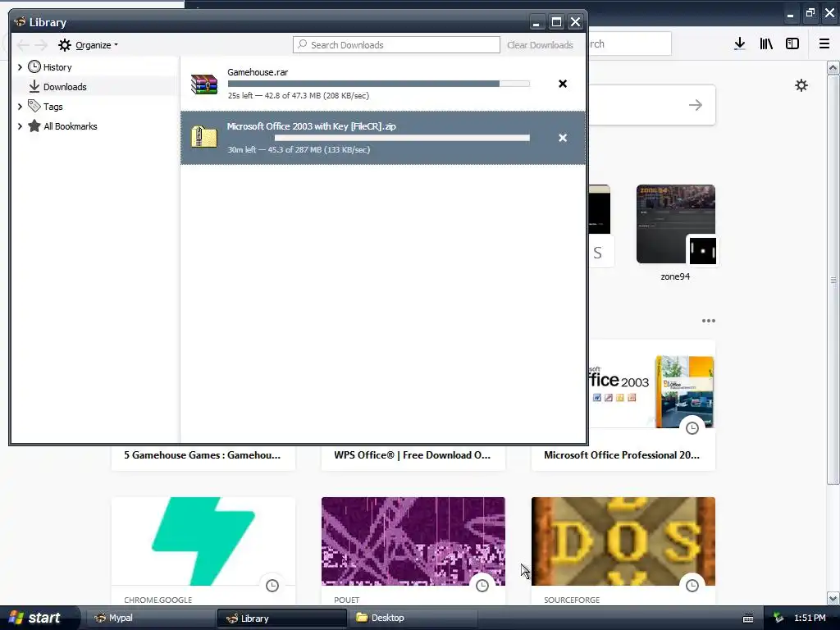Image resolution: width=840 pixels, height=630 pixels.
Task: Open the CHROME.GOOGLE highlight card thumbnail
Action: [x=203, y=541]
